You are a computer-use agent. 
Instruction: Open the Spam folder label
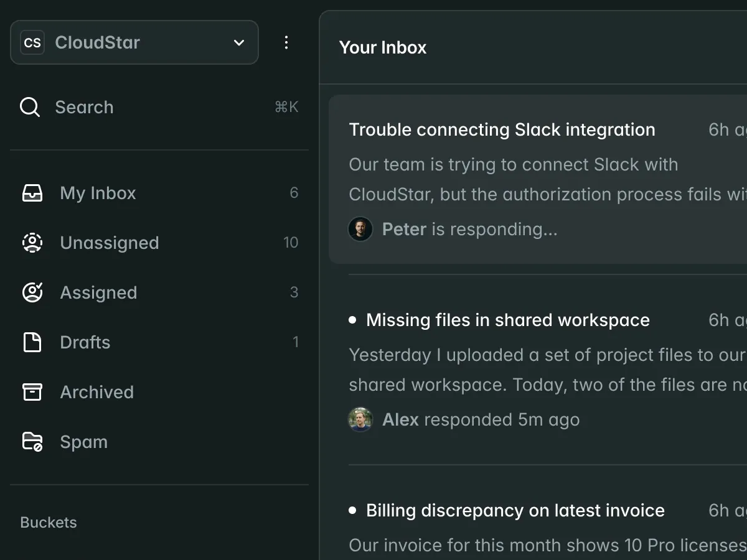84,442
